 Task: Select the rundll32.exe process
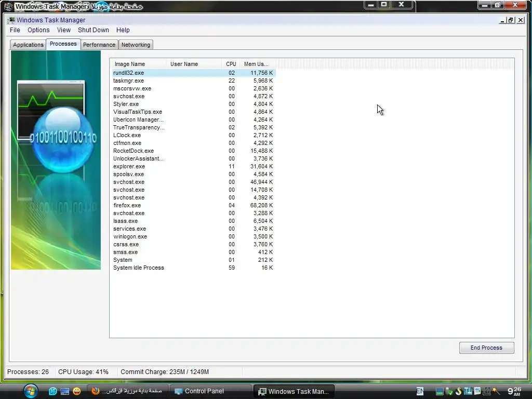point(194,73)
